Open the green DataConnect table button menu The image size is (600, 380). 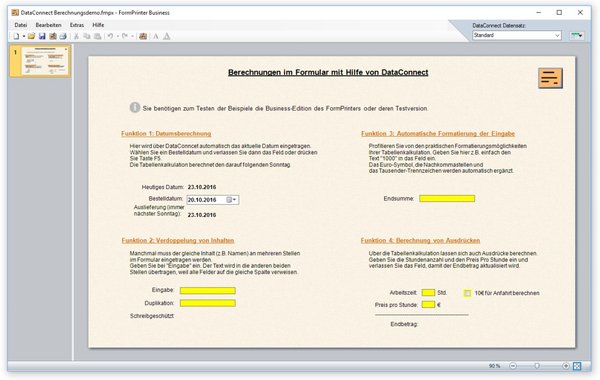pos(577,35)
